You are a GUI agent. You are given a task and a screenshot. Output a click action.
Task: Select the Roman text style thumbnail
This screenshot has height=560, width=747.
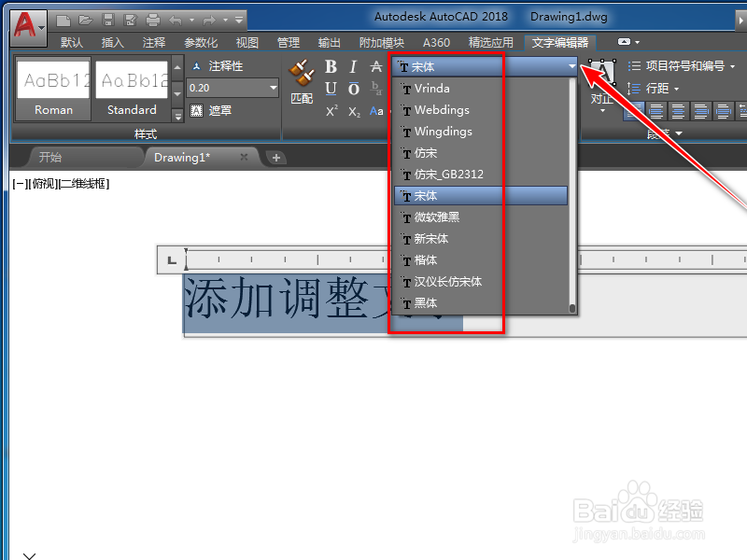pos(53,89)
